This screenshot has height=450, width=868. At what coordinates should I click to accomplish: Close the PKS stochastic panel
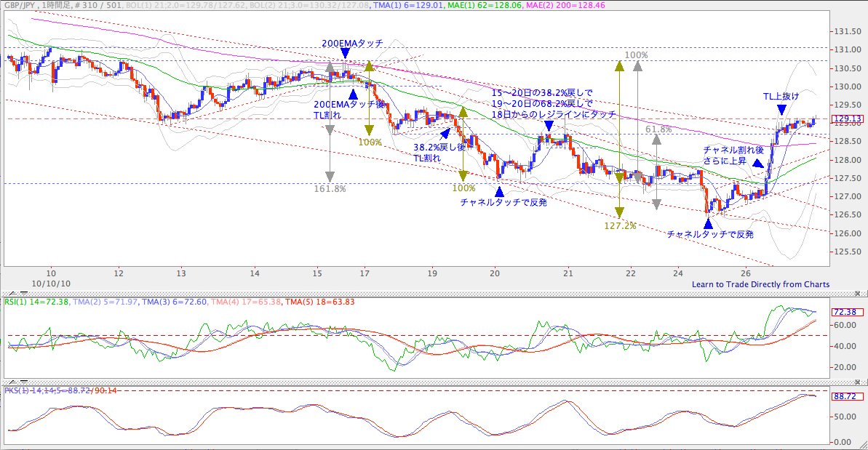pos(858,382)
